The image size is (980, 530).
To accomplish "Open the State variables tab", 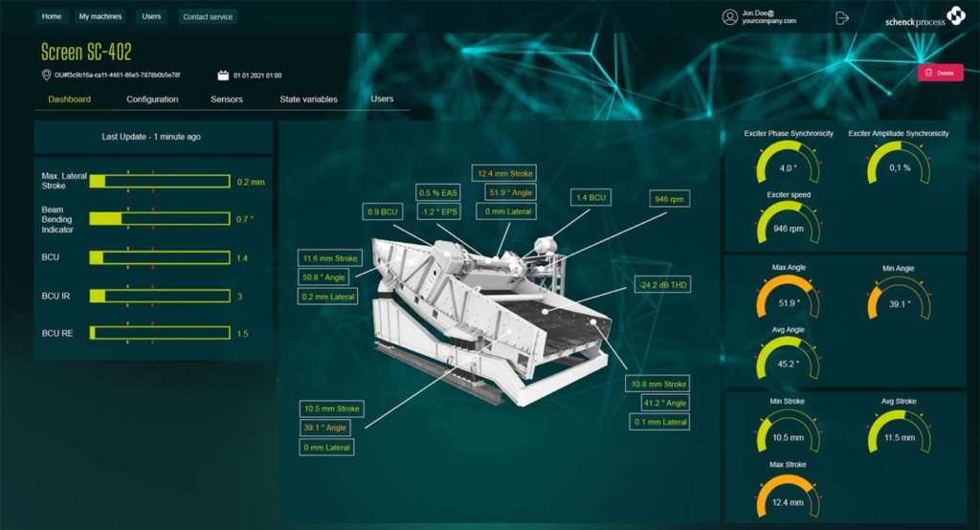I will pos(308,99).
